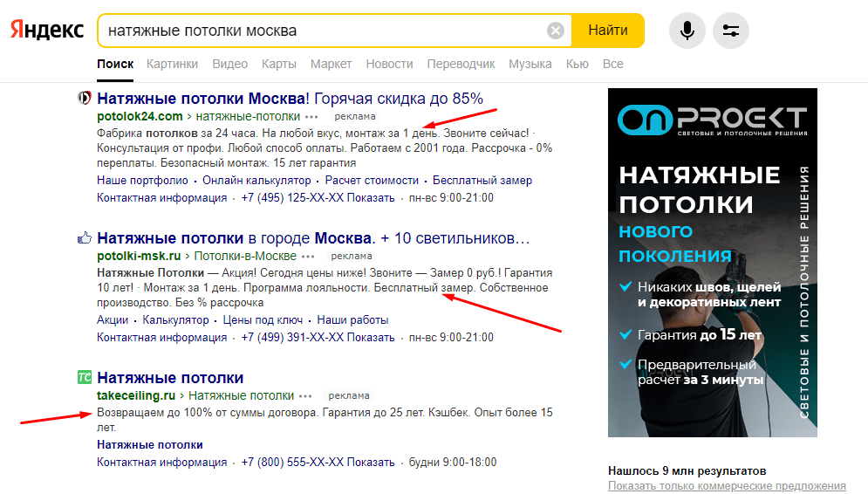Open Контактная информация for potolok24.com

tap(161, 198)
